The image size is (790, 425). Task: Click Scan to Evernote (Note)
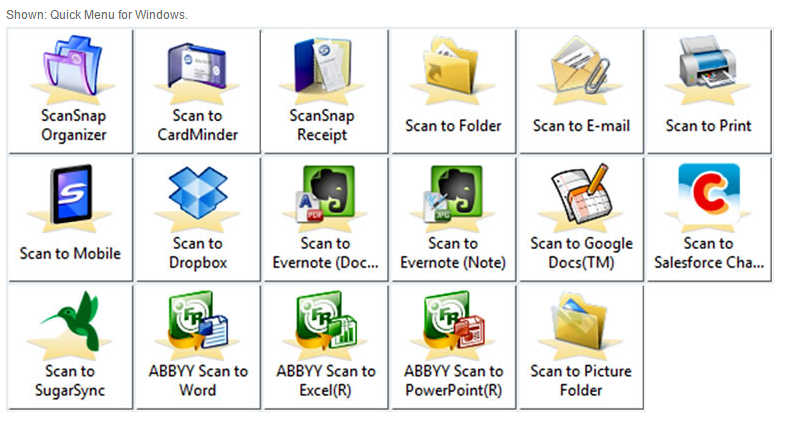tap(453, 218)
